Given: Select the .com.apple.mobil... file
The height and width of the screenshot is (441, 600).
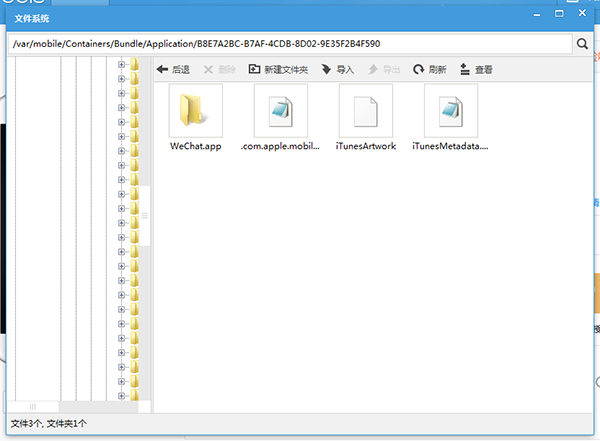Looking at the screenshot, I should click(x=280, y=118).
